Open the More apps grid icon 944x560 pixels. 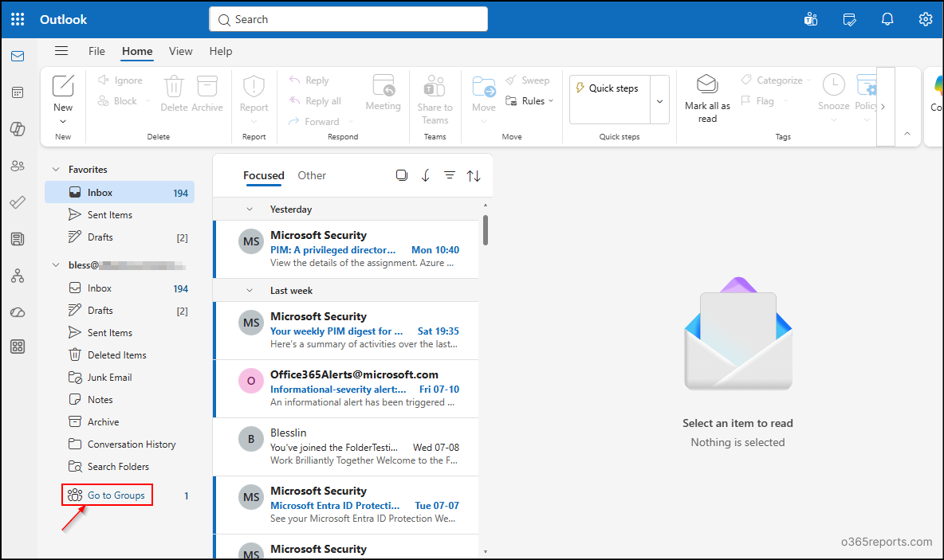tap(18, 347)
